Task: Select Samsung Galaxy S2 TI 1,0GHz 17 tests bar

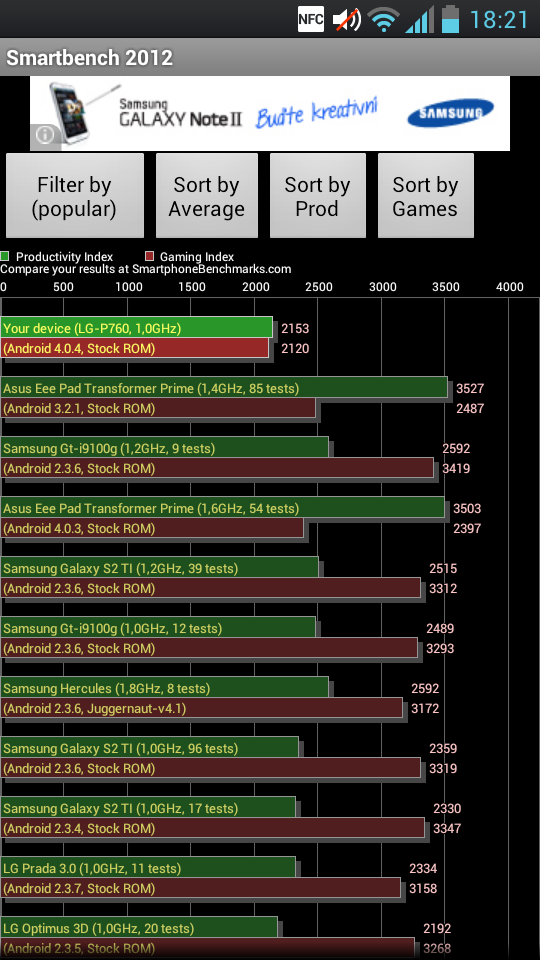Action: 148,808
